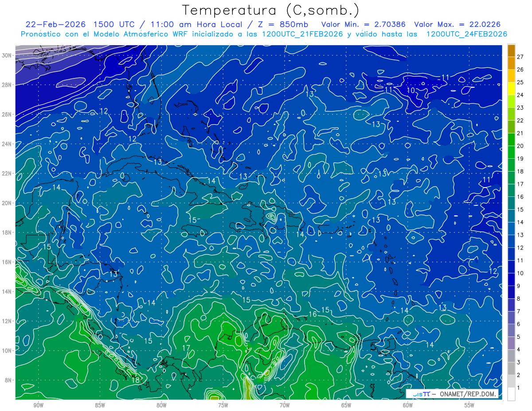532x411 pixels.
Task: Click yellow swatch between legend 24 and 25
Action: [511, 89]
